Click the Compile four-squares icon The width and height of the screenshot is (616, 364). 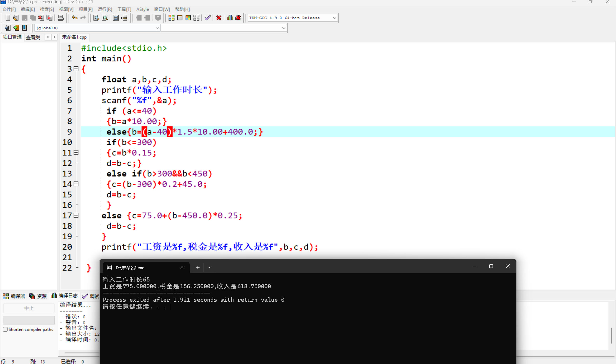point(171,18)
